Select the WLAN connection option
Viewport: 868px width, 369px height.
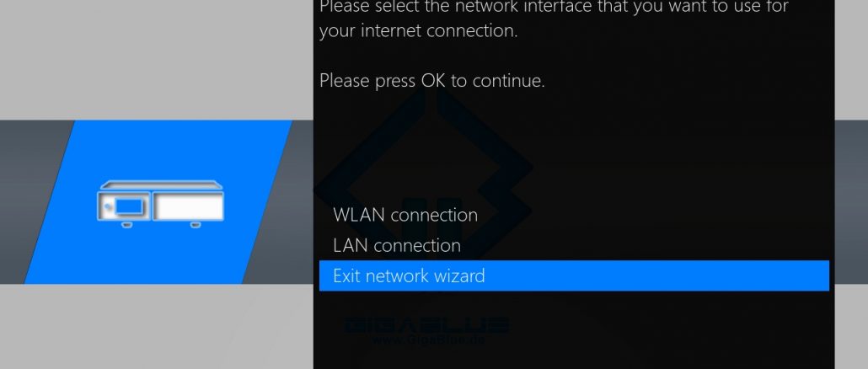[405, 215]
